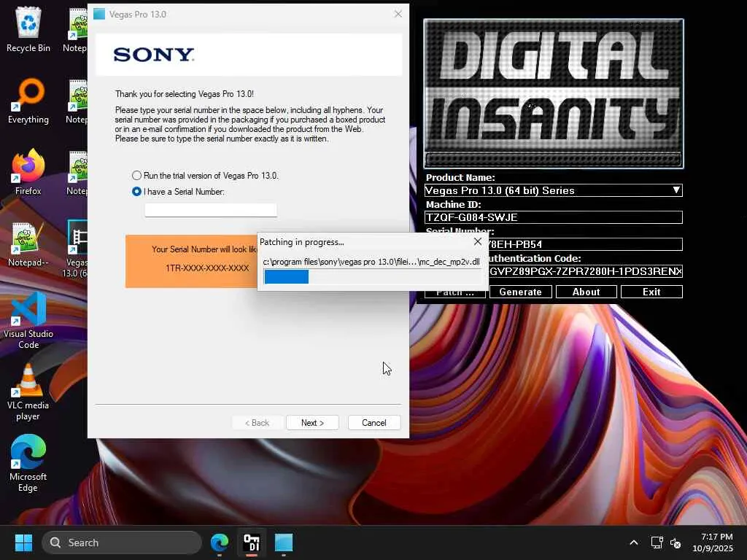The width and height of the screenshot is (747, 560).
Task: Open Visual Studio Code desktop shortcut
Action: pyautogui.click(x=28, y=320)
